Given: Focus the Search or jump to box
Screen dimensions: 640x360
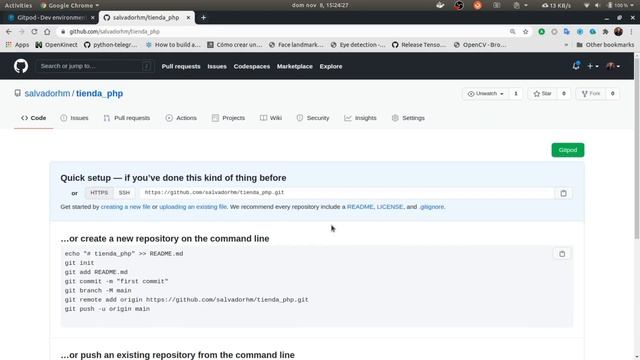Looking at the screenshot, I should 95,66.
